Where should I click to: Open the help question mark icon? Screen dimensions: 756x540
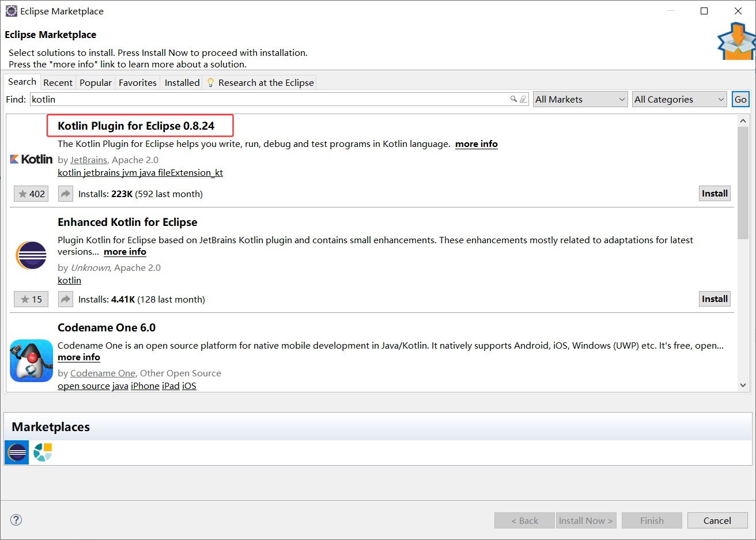[x=16, y=520]
